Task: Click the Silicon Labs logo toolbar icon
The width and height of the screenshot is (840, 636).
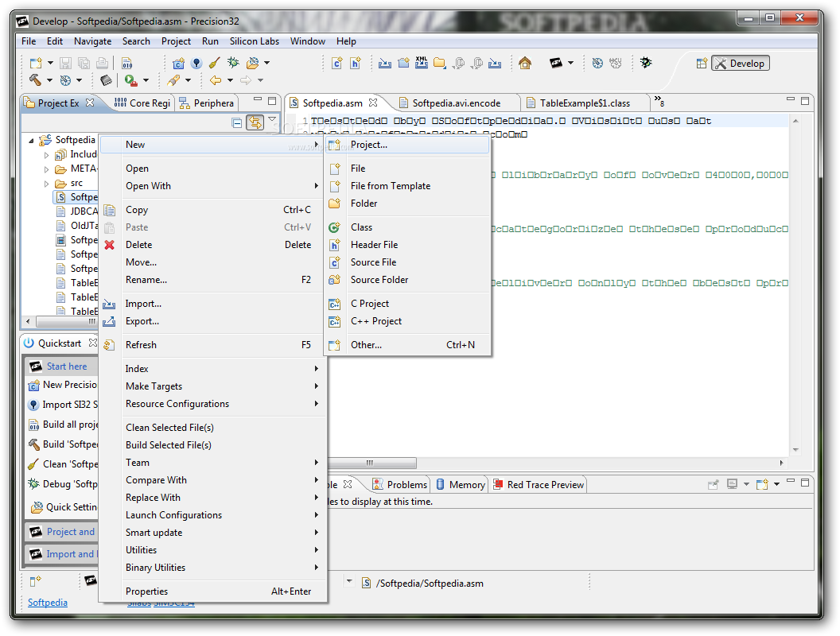Action: [556, 63]
